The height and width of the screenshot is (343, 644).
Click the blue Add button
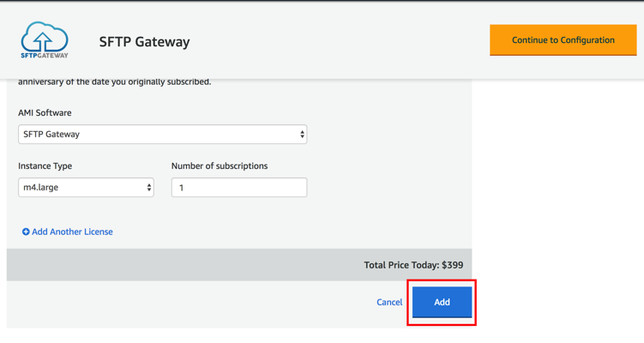pos(442,303)
